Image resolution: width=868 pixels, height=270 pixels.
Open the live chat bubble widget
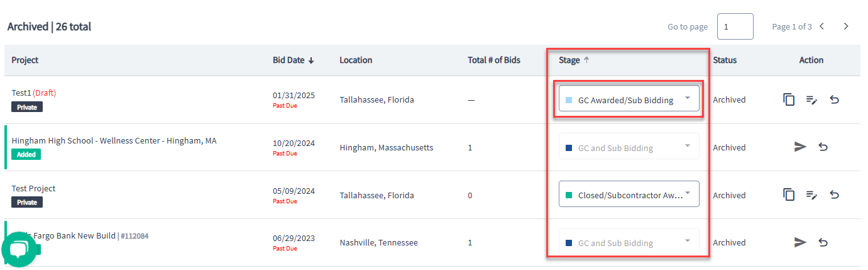[x=19, y=249]
